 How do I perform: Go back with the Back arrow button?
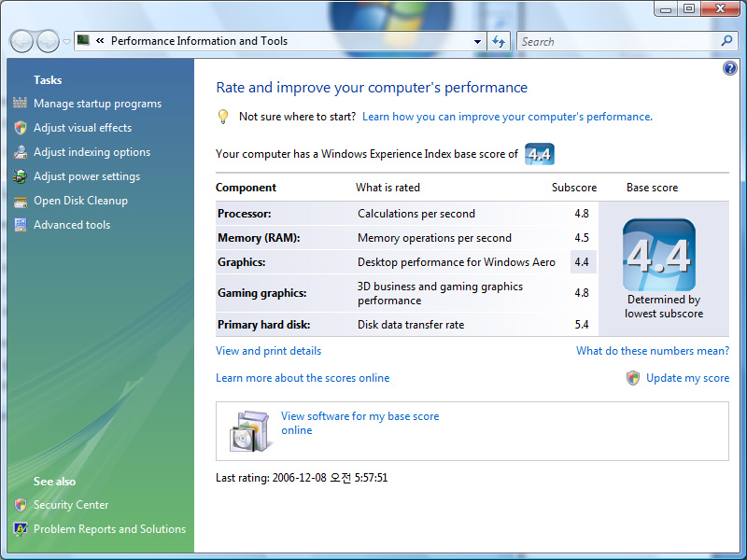(21, 41)
